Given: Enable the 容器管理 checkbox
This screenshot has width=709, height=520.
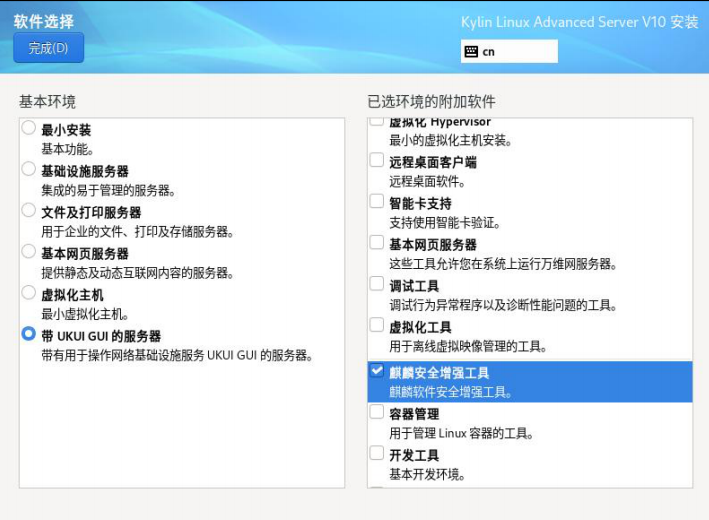Looking at the screenshot, I should coord(377,411).
